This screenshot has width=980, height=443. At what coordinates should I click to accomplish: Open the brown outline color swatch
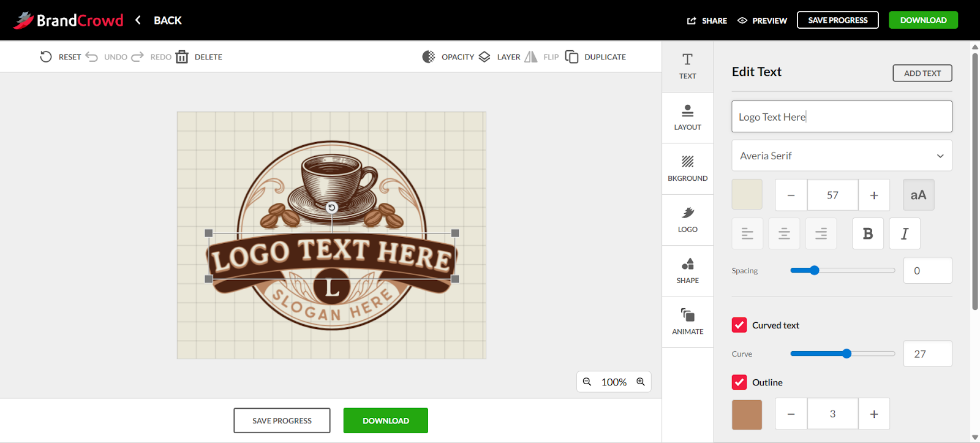point(747,414)
